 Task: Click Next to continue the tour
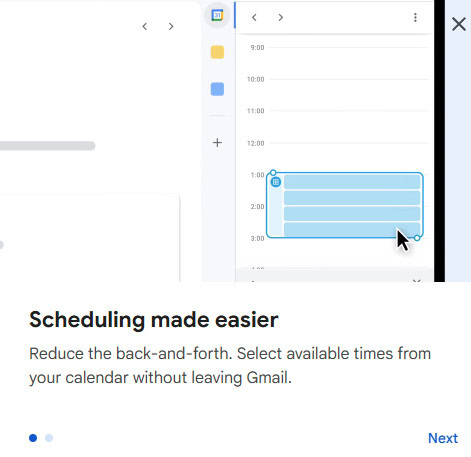(x=443, y=438)
